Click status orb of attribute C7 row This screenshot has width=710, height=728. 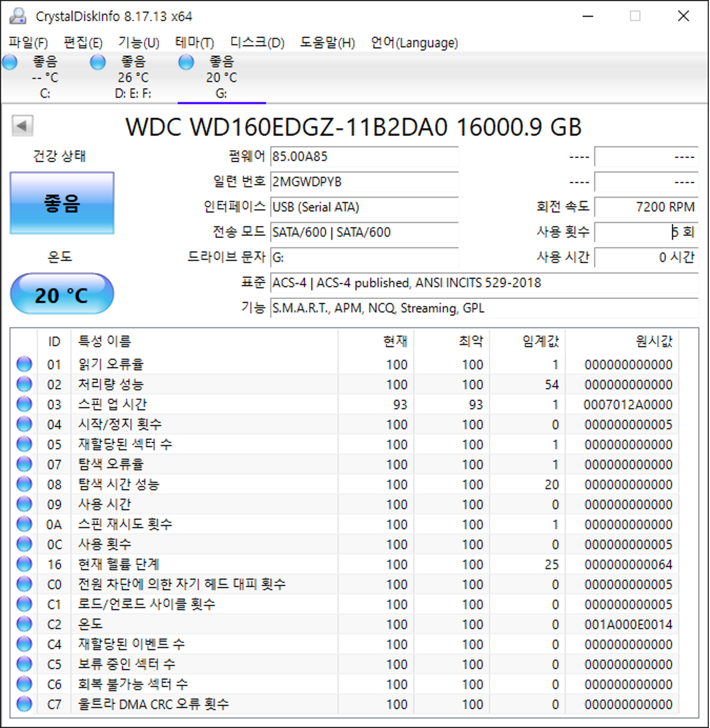point(24,704)
